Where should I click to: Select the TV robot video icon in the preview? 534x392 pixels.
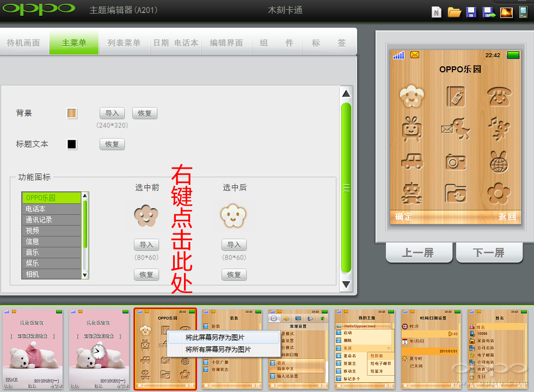(412, 129)
